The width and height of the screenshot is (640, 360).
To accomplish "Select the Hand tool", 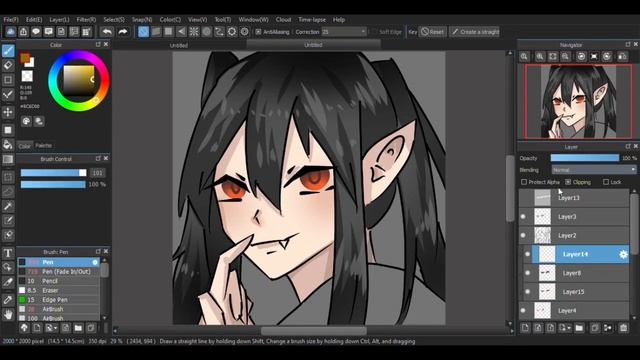I will [8, 314].
